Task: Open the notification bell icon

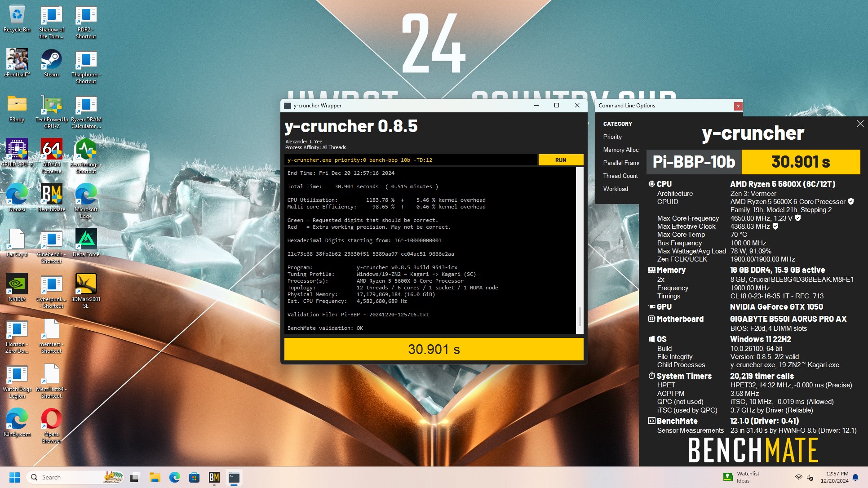Action: [x=855, y=477]
